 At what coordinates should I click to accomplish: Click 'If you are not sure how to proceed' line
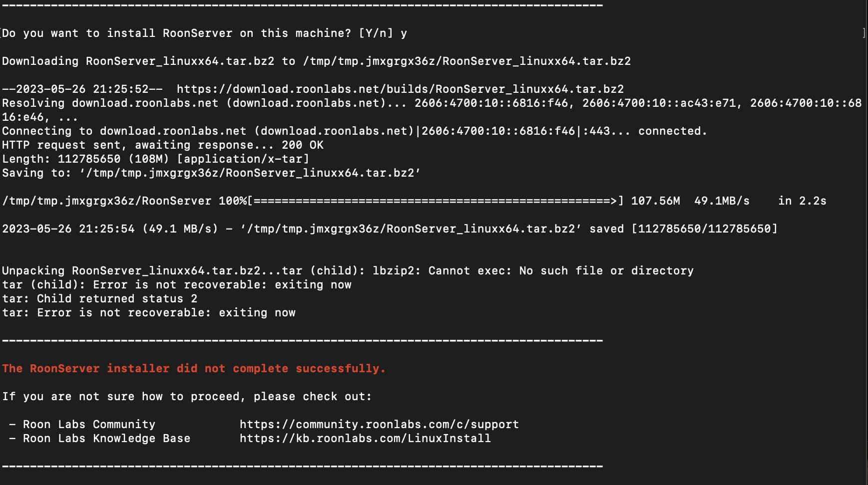tap(187, 397)
